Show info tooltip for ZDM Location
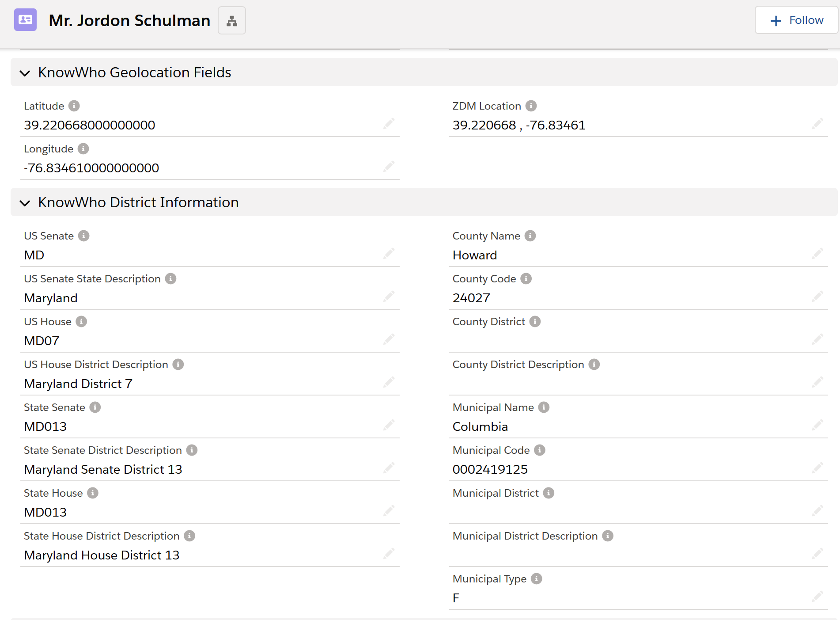Image resolution: width=840 pixels, height=620 pixels. pyautogui.click(x=531, y=106)
